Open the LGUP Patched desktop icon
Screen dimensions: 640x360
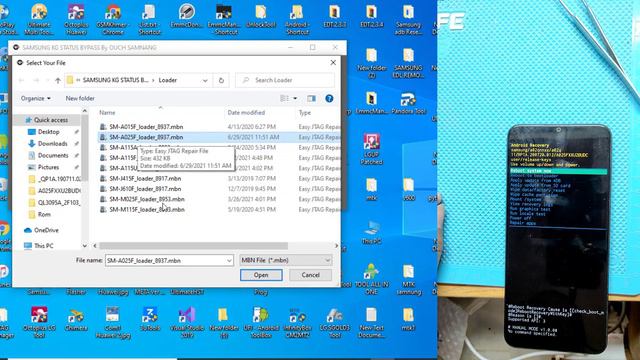click(371, 149)
